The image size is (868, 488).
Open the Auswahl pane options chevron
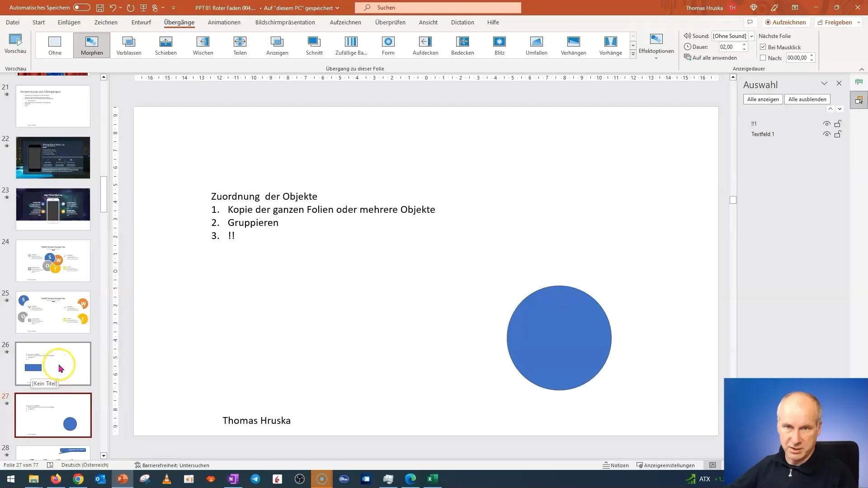(x=824, y=84)
